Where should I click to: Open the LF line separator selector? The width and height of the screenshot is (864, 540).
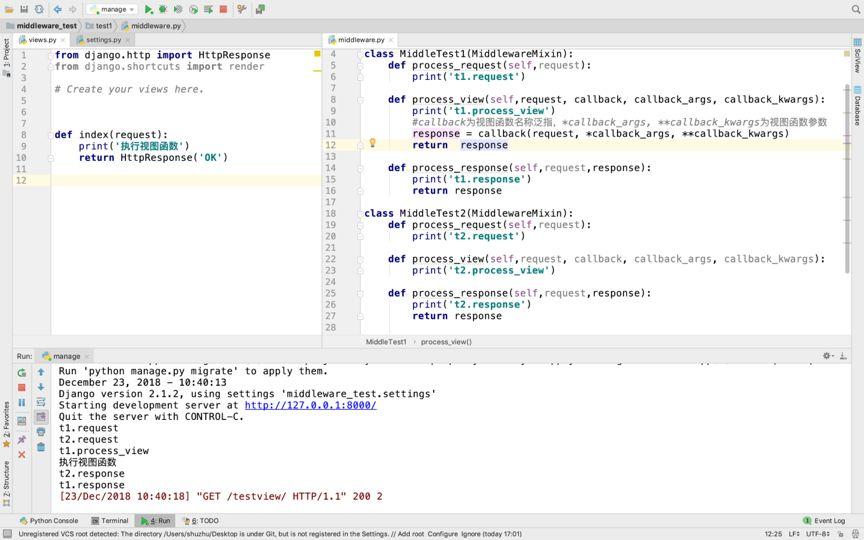click(x=794, y=534)
